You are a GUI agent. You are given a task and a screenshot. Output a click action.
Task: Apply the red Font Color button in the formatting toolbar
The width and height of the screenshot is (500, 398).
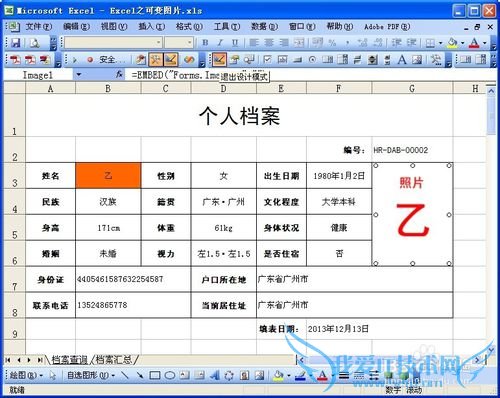474,43
